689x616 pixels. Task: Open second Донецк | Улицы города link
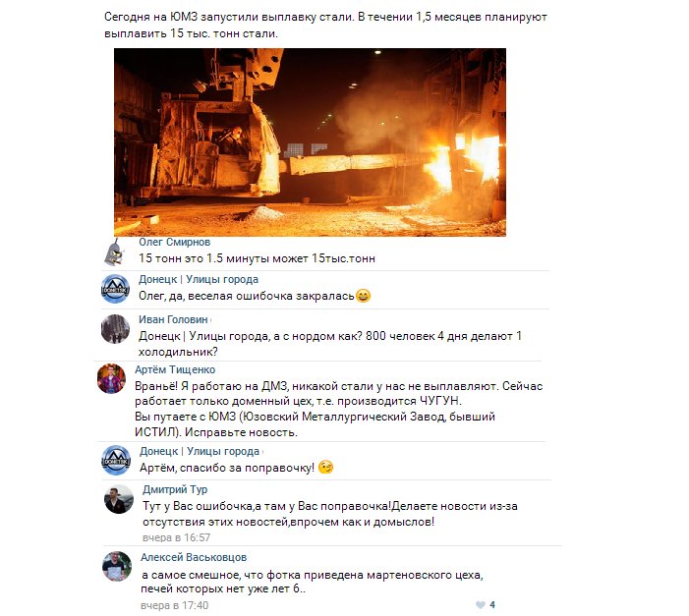coord(200,451)
